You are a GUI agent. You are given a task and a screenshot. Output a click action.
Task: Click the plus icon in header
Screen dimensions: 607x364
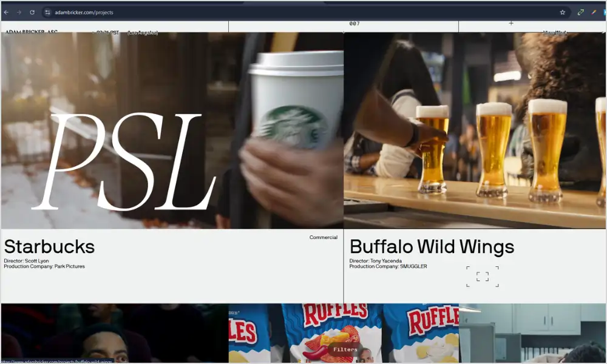(511, 23)
